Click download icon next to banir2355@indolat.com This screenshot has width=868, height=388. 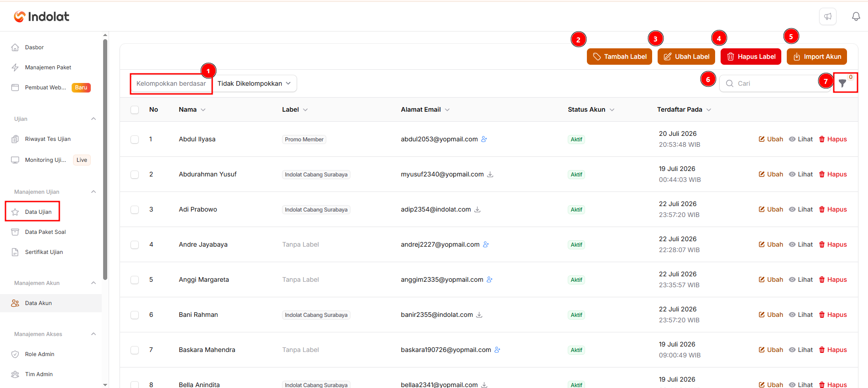tap(479, 315)
